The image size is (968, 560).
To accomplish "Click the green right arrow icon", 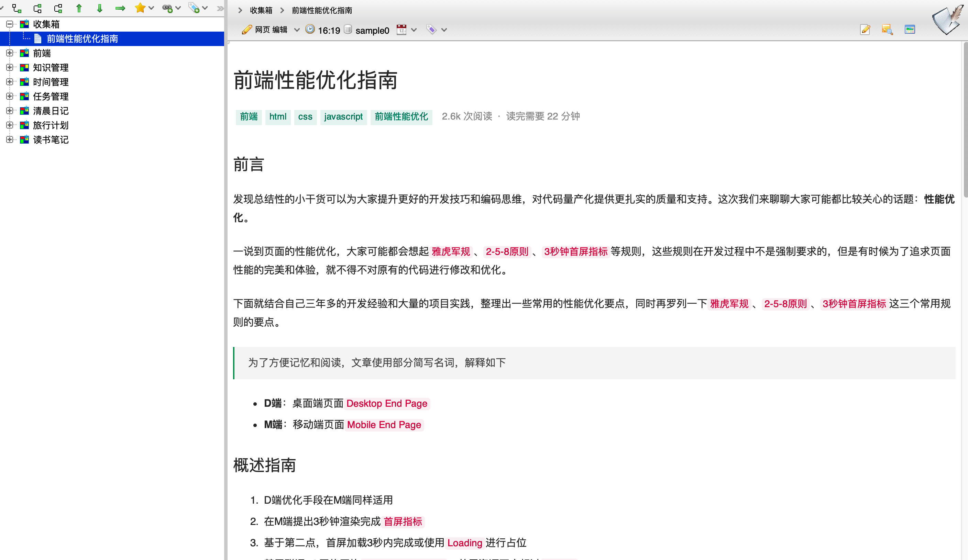I will pyautogui.click(x=120, y=8).
